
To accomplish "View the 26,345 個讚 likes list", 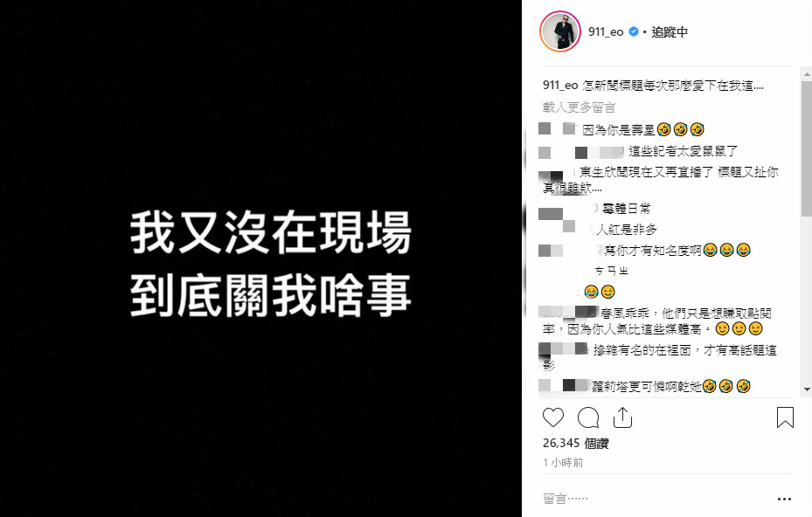I will point(575,444).
